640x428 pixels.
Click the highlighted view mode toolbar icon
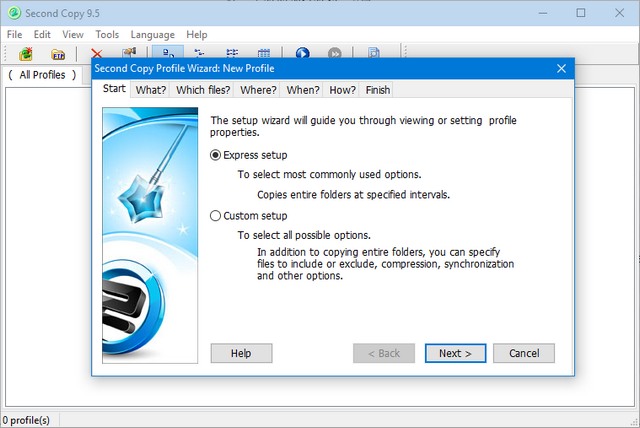pyautogui.click(x=167, y=54)
